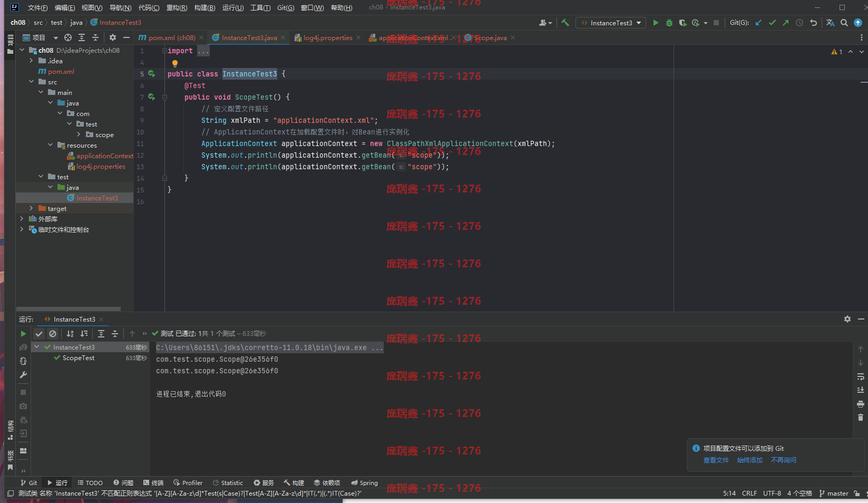868x503 pixels.
Task: Toggle show passed tests checkmark
Action: [x=39, y=334]
